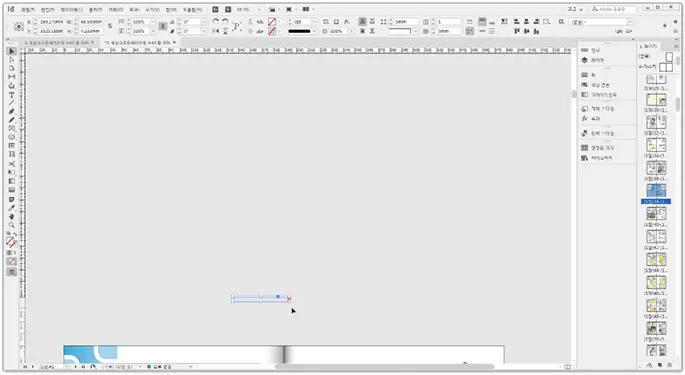
Task: Click the X position input field
Action: [x=51, y=21]
